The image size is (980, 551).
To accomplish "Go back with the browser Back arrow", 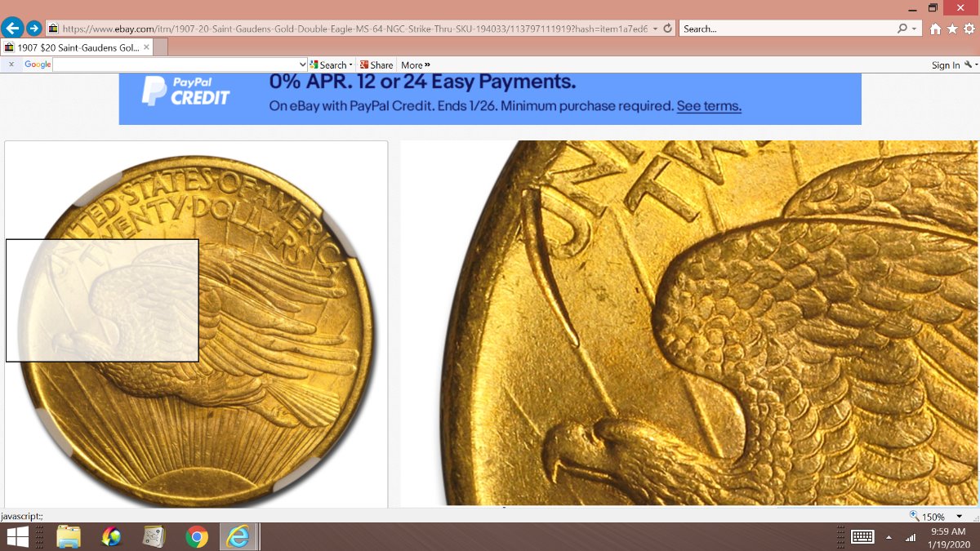I will [x=11, y=28].
